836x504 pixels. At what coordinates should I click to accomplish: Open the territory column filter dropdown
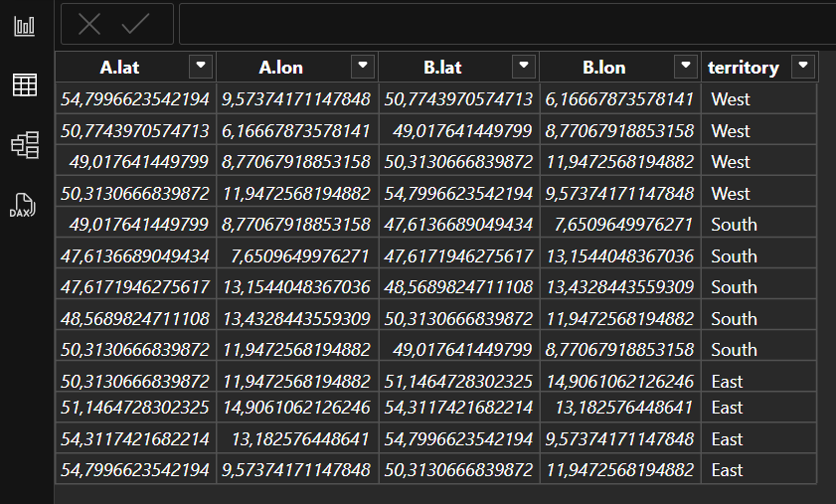(x=803, y=67)
